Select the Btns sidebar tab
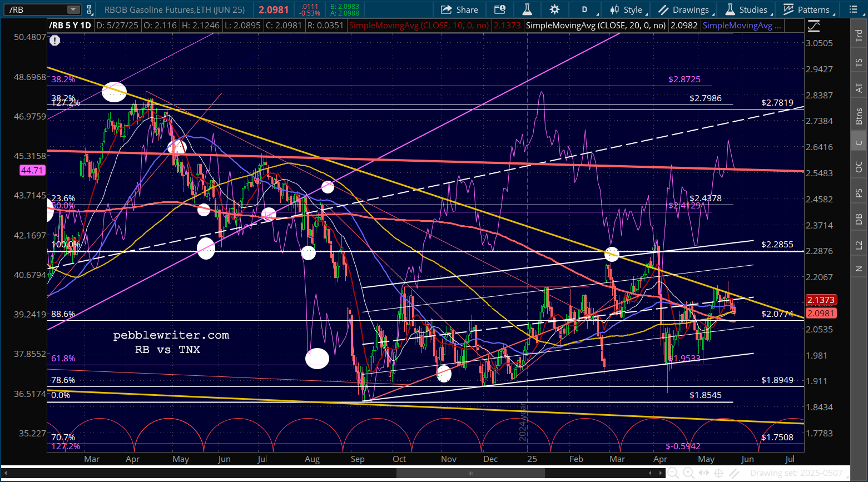The width and height of the screenshot is (868, 482). (x=859, y=116)
